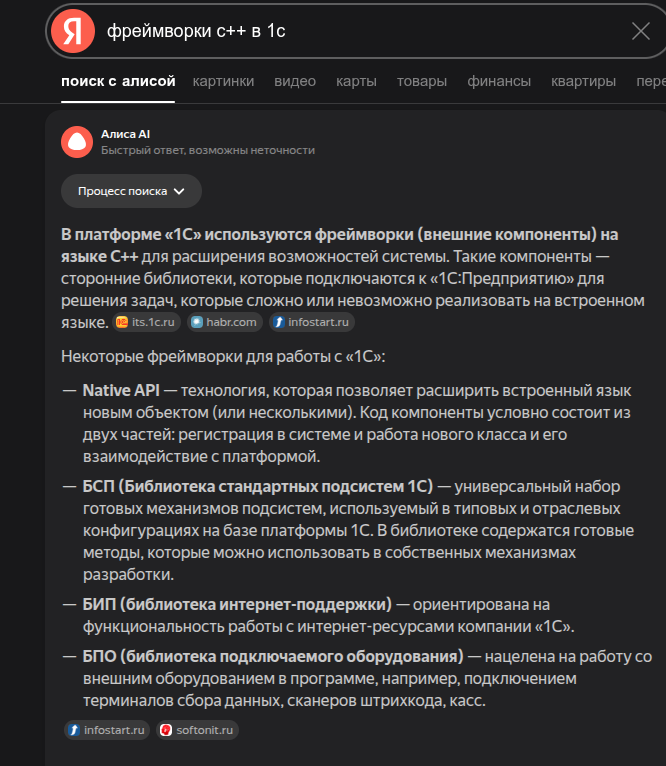Click the Yandex logo icon
Screen dimensions: 666x766
[73, 31]
